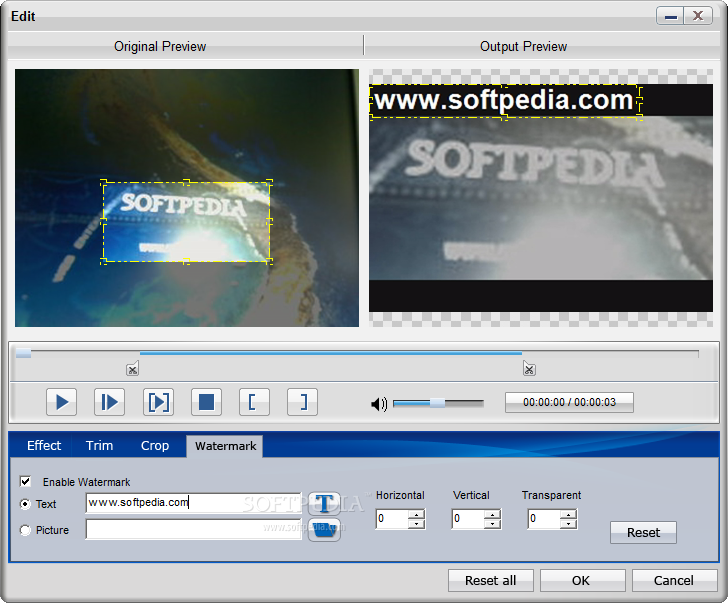Screen dimensions: 728x603
Task: Click the blue trimmed range on the timeline
Action: (331, 353)
